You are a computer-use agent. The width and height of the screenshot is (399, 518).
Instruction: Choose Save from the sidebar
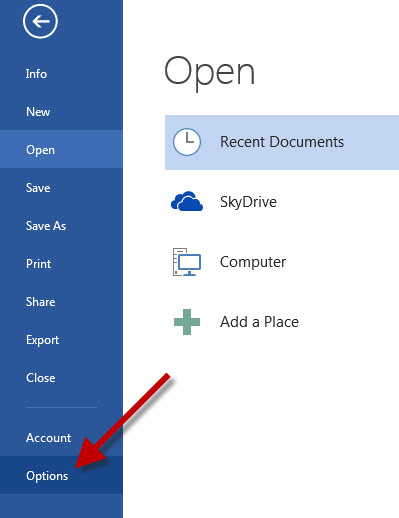tap(61, 188)
